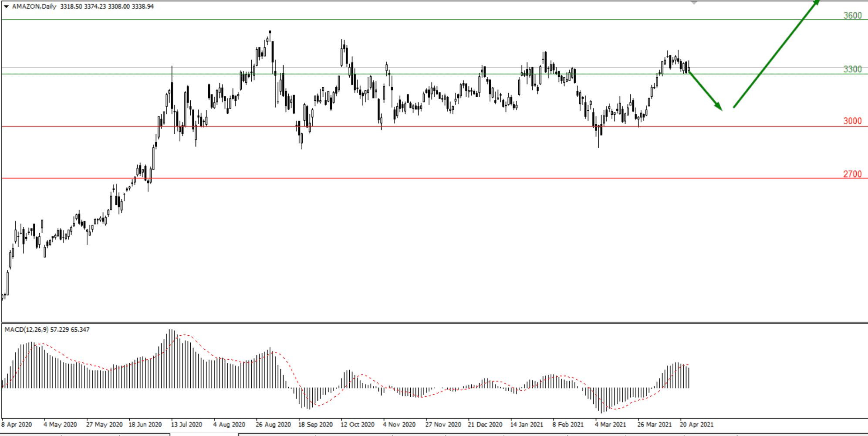This screenshot has width=868, height=436.
Task: Click the grey chart shift triangle marker
Action: (x=694, y=3)
